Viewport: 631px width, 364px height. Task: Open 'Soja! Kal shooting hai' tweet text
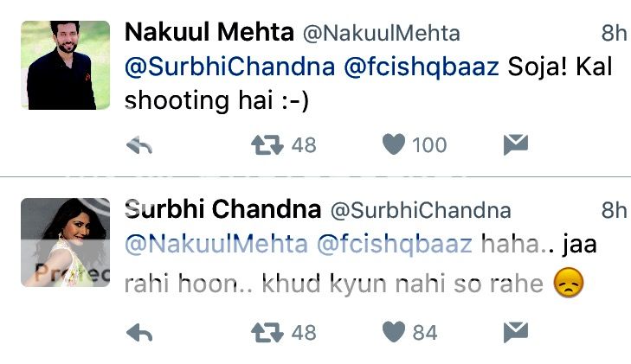216,100
